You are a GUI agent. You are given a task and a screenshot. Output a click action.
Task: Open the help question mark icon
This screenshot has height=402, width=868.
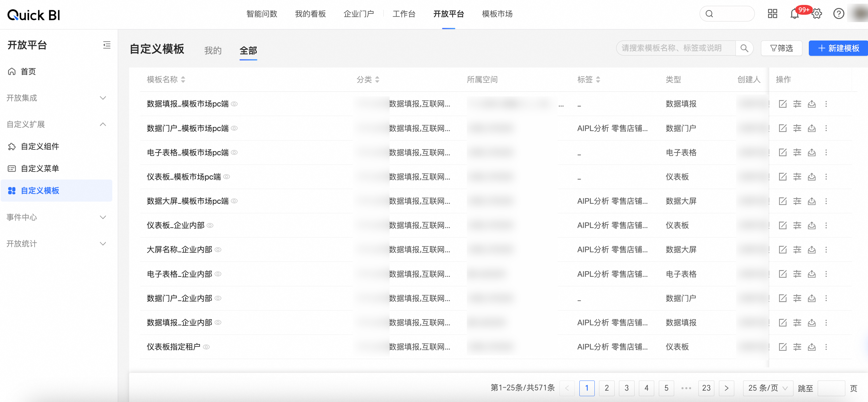point(839,14)
